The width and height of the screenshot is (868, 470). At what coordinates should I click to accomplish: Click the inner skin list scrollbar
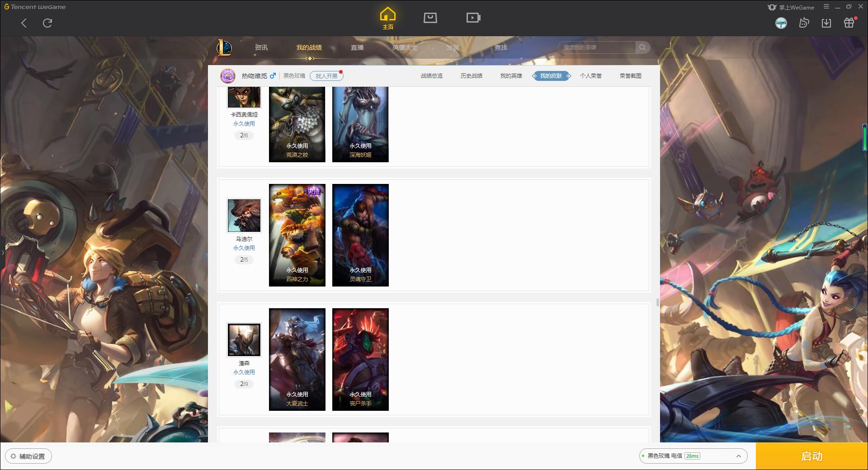(x=658, y=302)
